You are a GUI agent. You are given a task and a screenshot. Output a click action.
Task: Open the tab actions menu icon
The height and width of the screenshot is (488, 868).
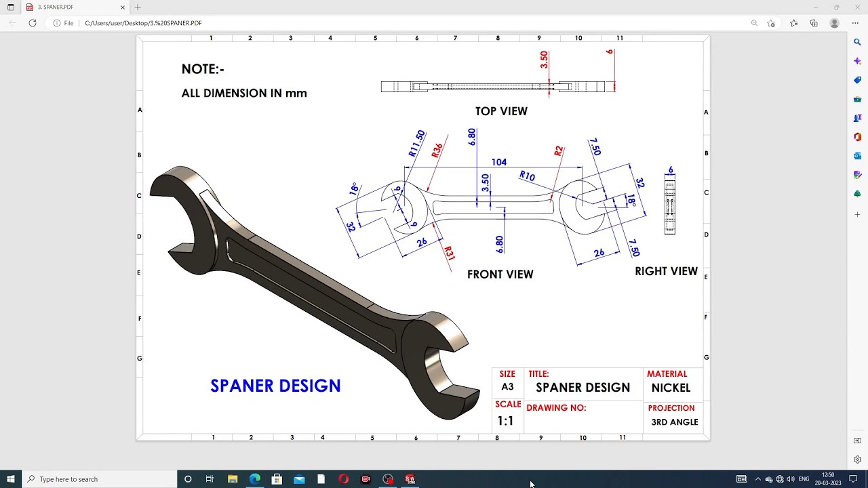(11, 7)
